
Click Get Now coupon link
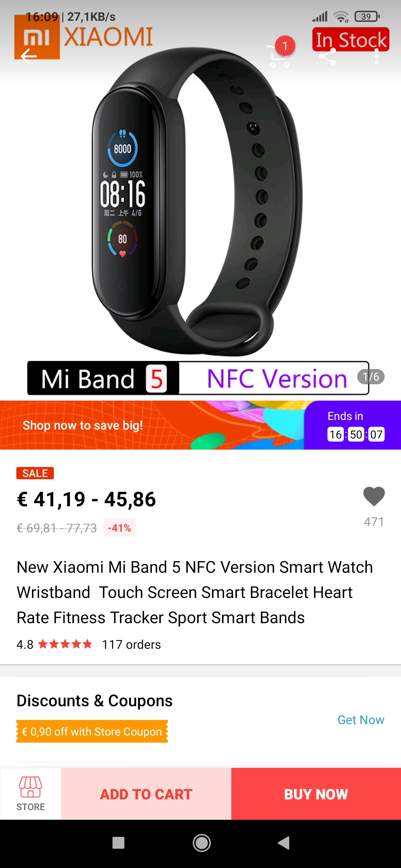(361, 720)
